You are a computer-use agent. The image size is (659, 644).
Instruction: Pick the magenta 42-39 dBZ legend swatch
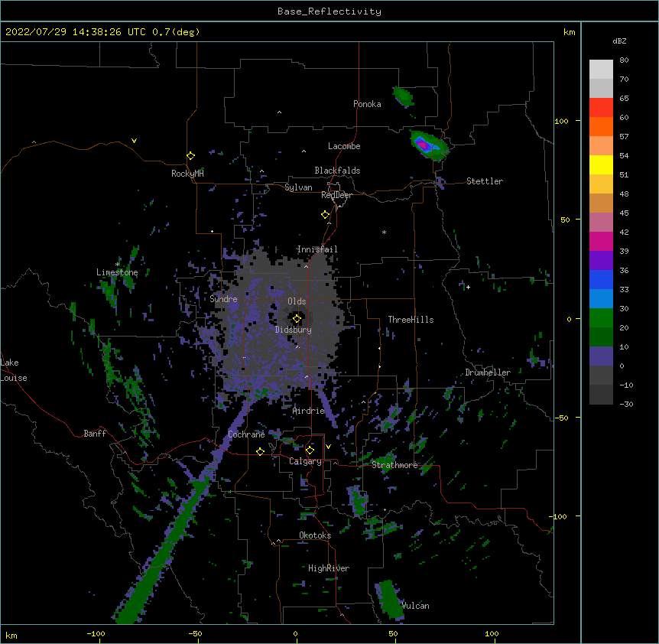[601, 241]
